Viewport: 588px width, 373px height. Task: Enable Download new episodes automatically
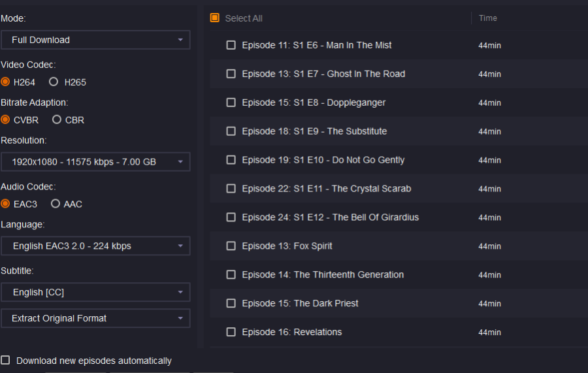(x=5, y=360)
